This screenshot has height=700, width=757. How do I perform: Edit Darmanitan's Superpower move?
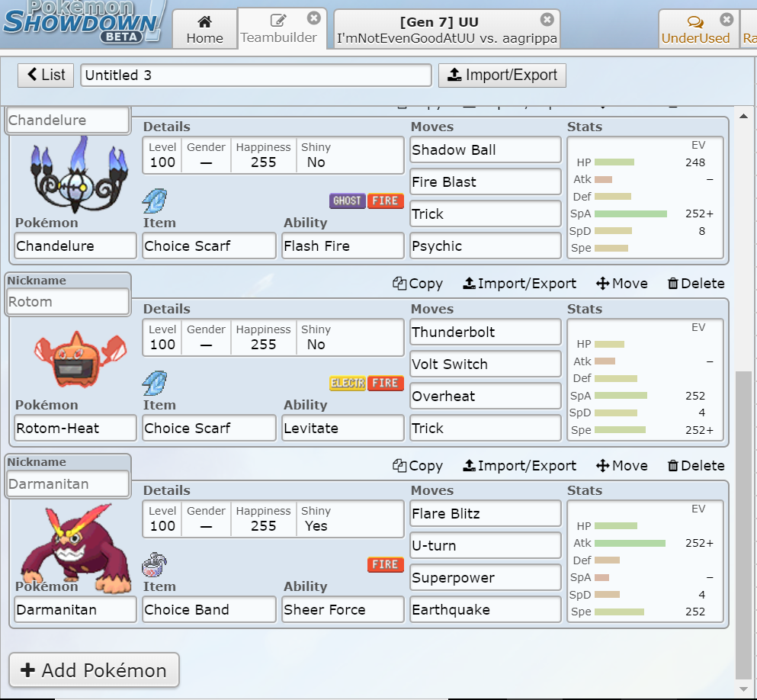(x=485, y=578)
